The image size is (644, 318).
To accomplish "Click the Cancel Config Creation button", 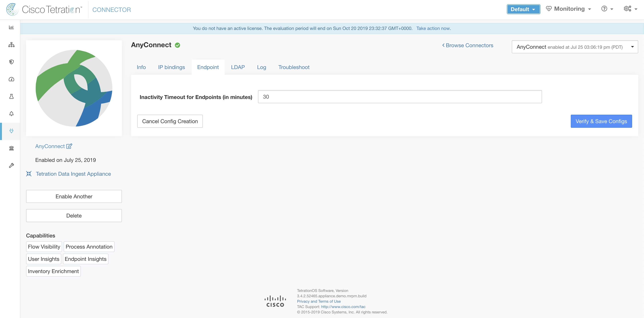I will pos(170,121).
